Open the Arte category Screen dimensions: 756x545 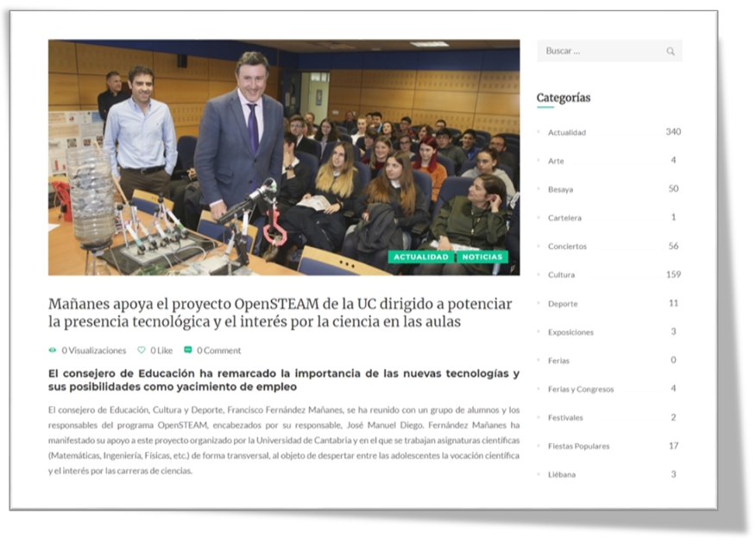[x=556, y=161]
